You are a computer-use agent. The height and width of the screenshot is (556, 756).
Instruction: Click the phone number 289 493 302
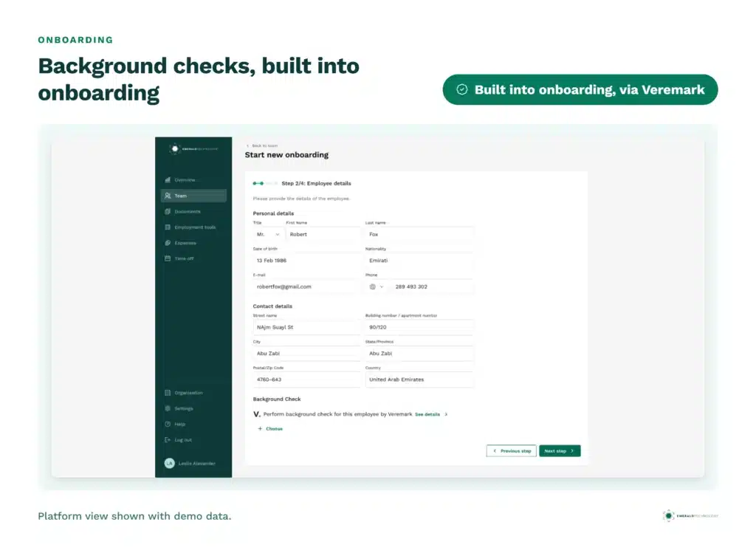(411, 286)
